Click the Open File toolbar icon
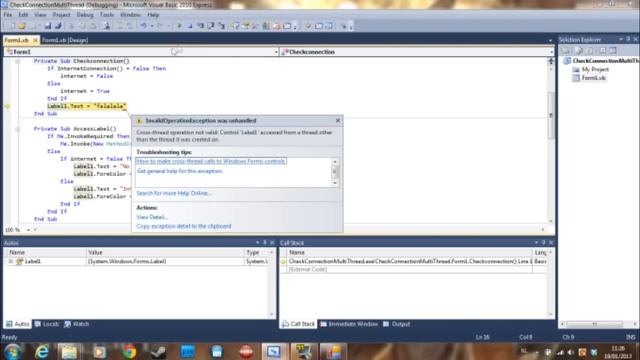This screenshot has width=640, height=360. [22, 26]
